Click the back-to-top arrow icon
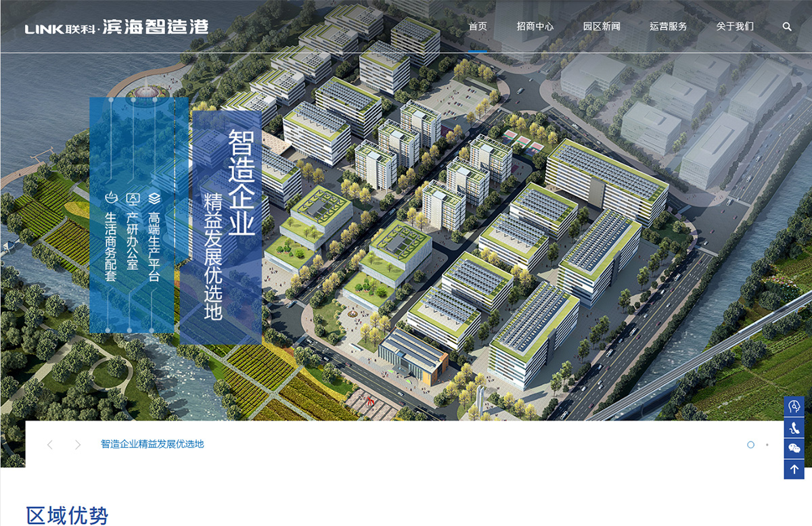The height and width of the screenshot is (526, 812). pos(794,469)
